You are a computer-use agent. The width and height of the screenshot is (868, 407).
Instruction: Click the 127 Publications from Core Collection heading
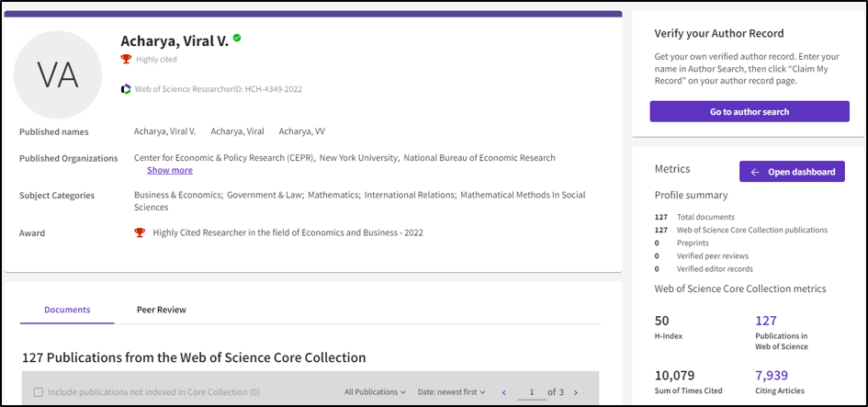(194, 357)
